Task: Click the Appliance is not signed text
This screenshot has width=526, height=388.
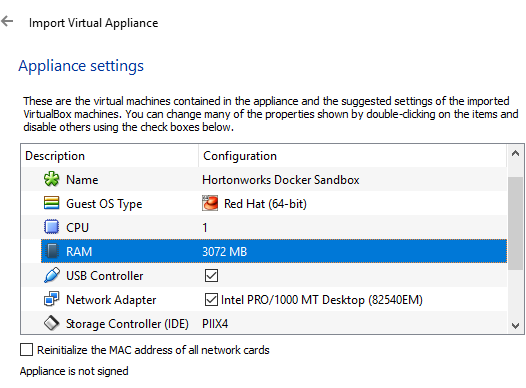Action: [x=74, y=371]
